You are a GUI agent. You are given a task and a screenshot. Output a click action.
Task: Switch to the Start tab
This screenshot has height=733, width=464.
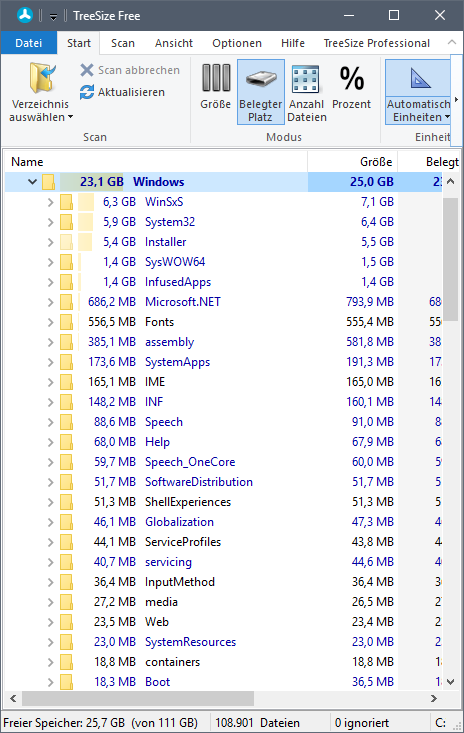tap(79, 43)
